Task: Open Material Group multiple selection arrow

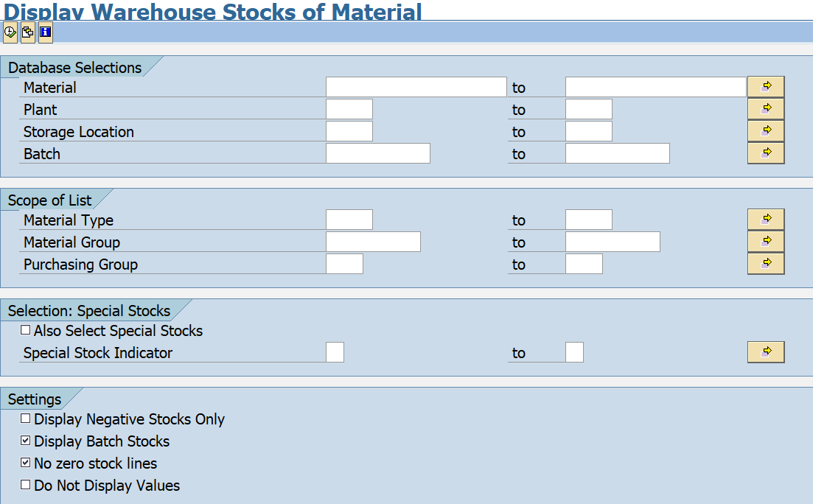Action: point(766,242)
